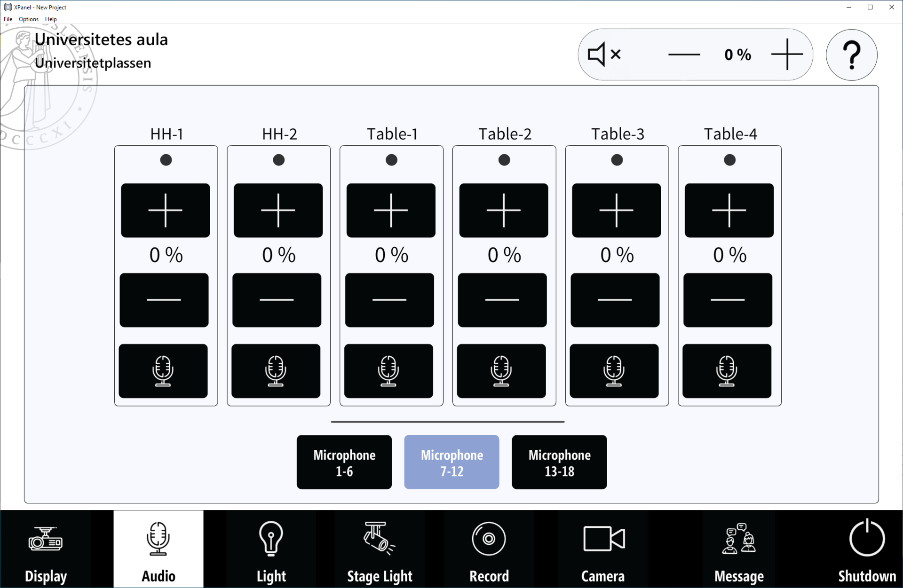The image size is (903, 588).
Task: Turn up Table-3 microphone volume
Action: click(x=617, y=210)
